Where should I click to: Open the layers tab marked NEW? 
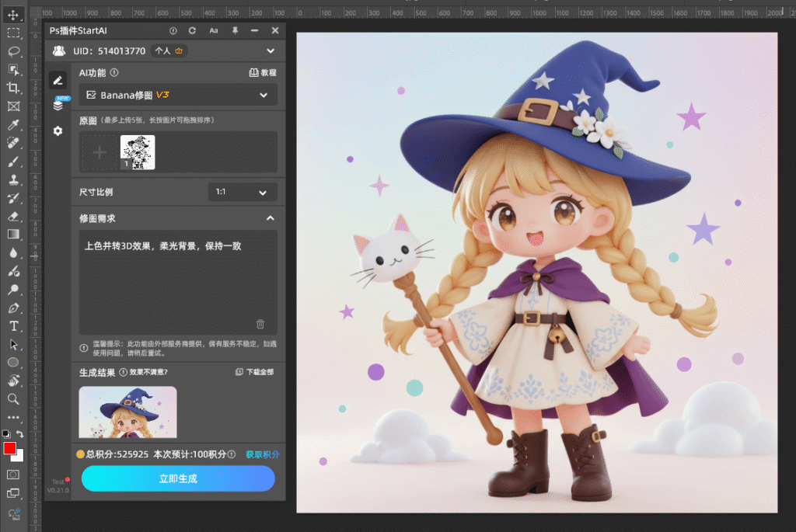click(x=58, y=105)
